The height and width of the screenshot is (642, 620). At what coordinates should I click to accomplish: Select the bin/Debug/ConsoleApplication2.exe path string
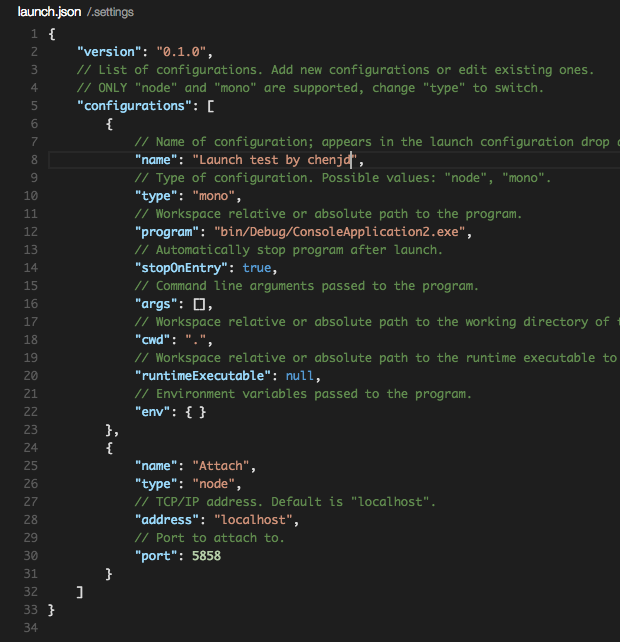(x=339, y=232)
